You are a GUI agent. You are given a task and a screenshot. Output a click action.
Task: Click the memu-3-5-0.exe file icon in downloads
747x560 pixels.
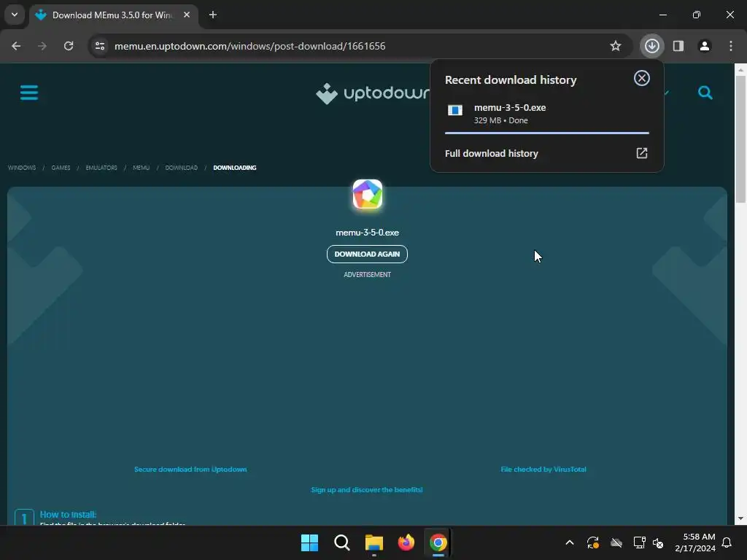coord(455,111)
